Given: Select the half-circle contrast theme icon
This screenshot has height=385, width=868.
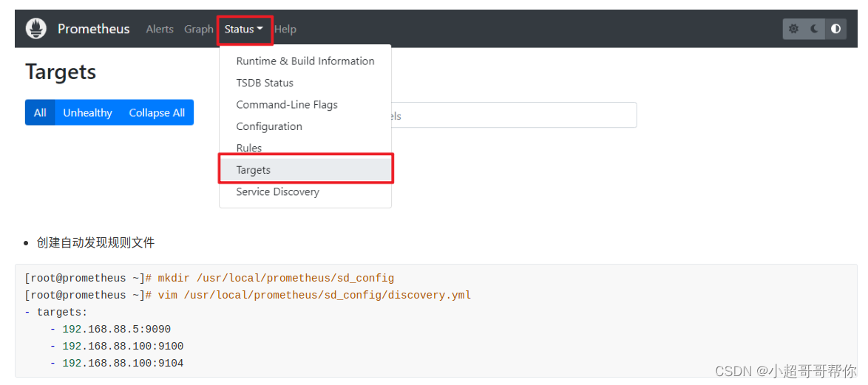Looking at the screenshot, I should [x=835, y=29].
